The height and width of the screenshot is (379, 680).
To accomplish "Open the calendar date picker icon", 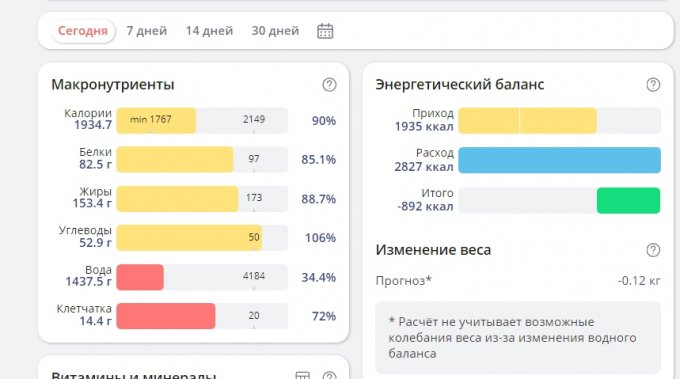I will (325, 31).
